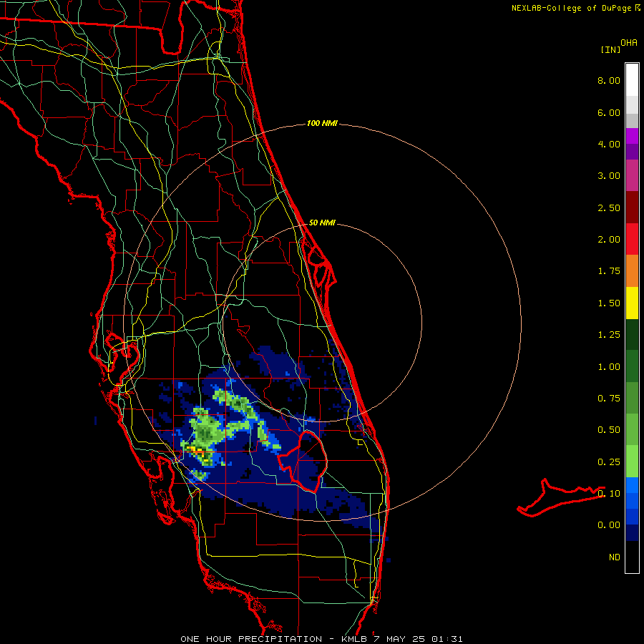Click the 50 NMI range ring label

(322, 223)
